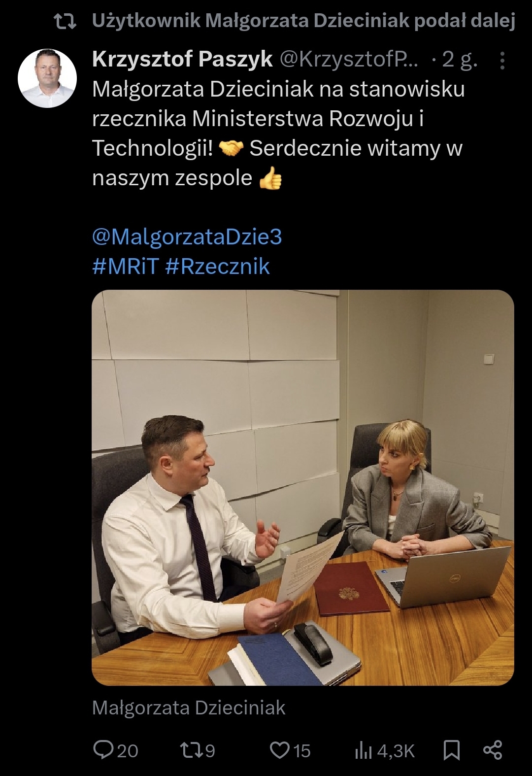Viewport: 532px width, 776px height.
Task: Open the share icon
Action: click(493, 750)
